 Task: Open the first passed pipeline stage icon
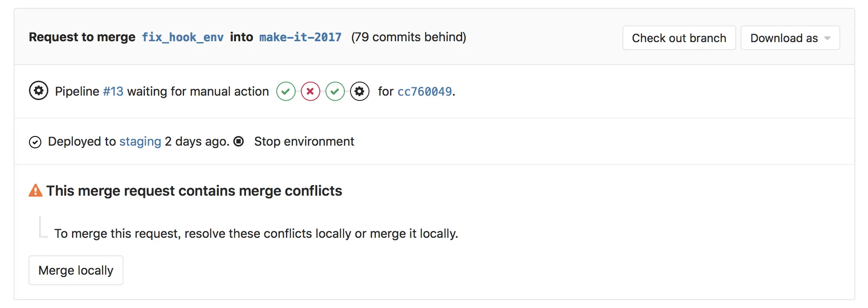pos(286,91)
